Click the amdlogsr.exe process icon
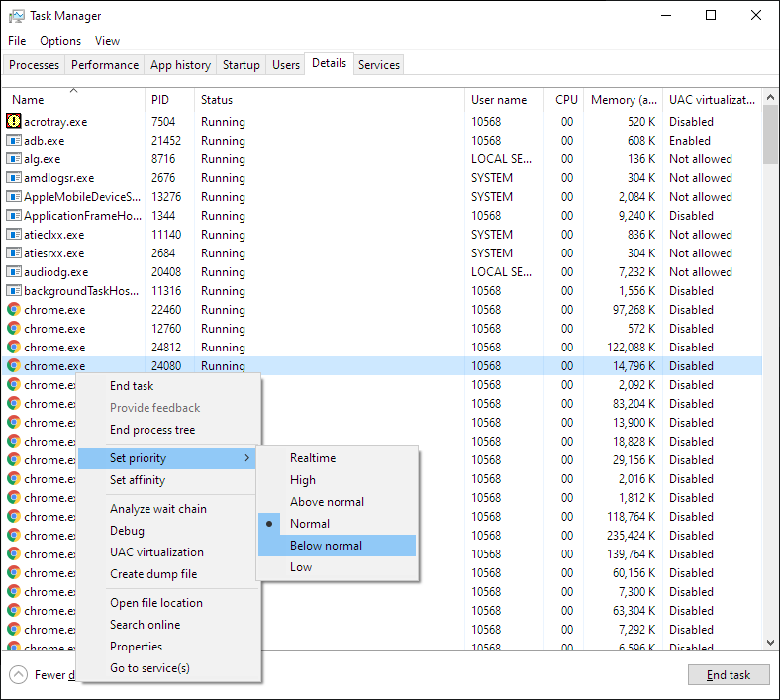The height and width of the screenshot is (700, 780). [14, 177]
